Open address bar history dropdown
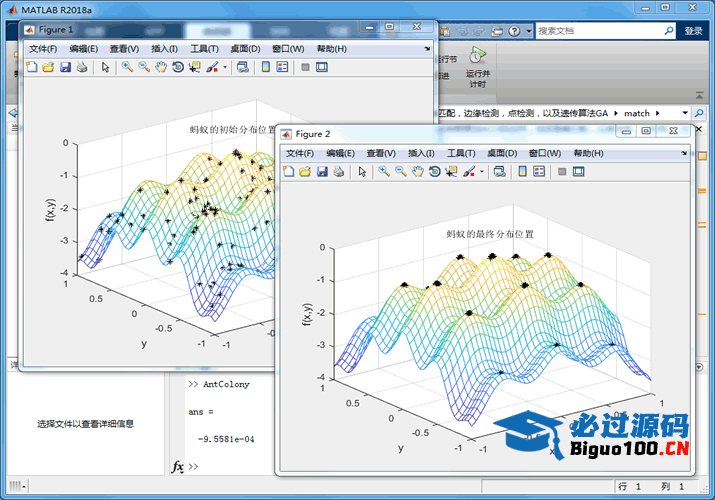This screenshot has height=500, width=715. pos(685,113)
